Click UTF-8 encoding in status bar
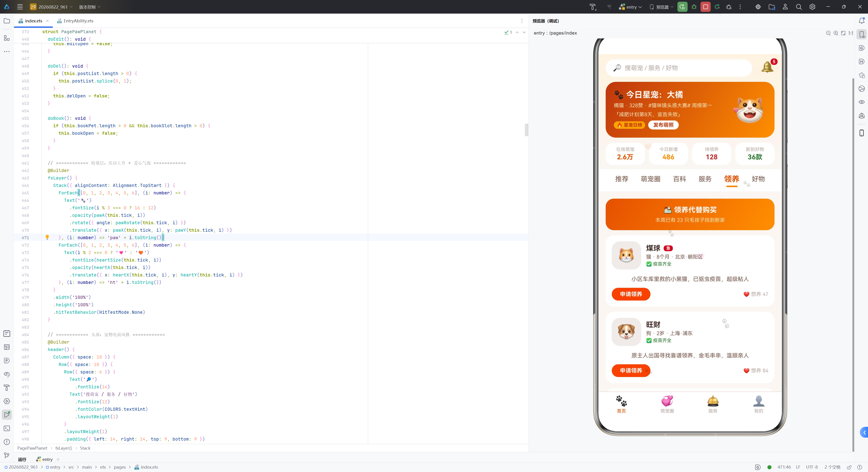This screenshot has height=472, width=868. coord(812,467)
